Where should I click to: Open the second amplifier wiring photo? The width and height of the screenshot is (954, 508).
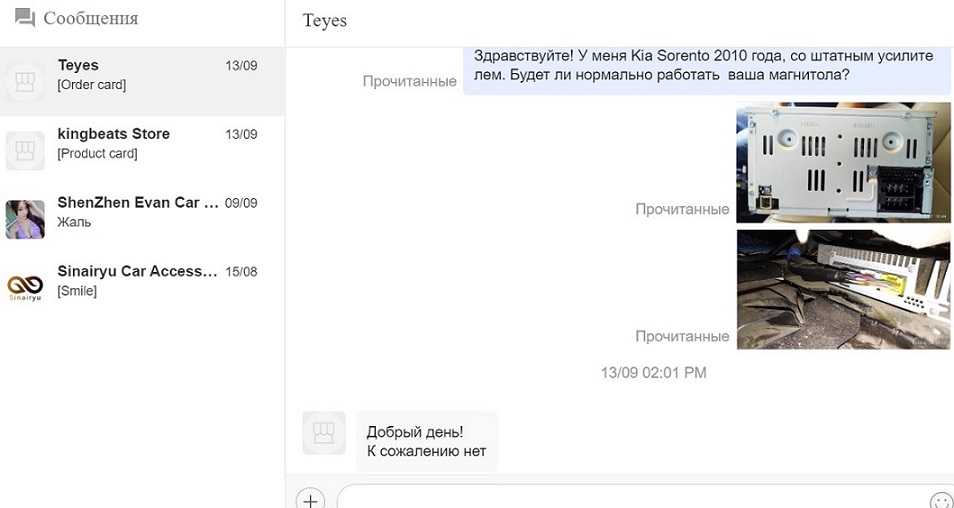[x=844, y=290]
